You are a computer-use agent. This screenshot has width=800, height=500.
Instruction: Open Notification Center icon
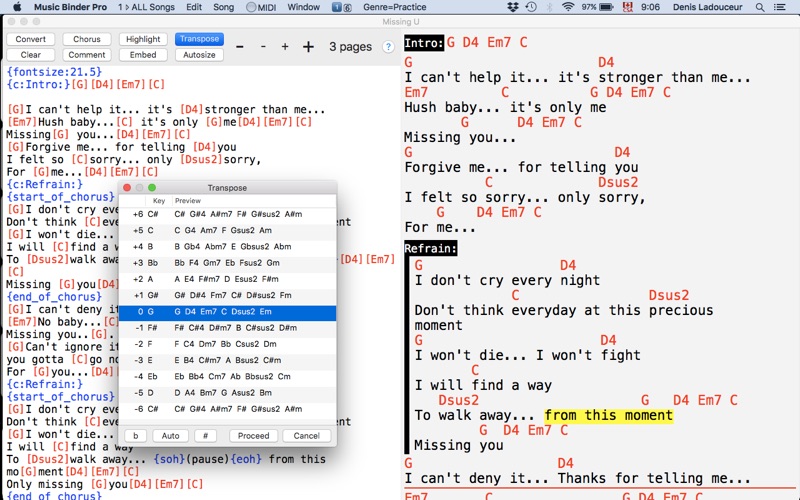(x=780, y=7)
